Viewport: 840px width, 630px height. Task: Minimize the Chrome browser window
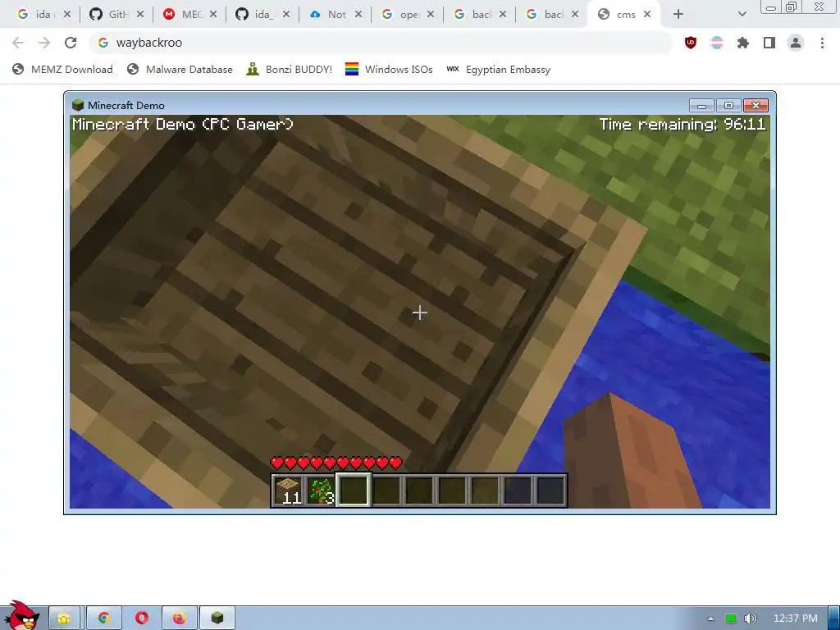click(771, 7)
